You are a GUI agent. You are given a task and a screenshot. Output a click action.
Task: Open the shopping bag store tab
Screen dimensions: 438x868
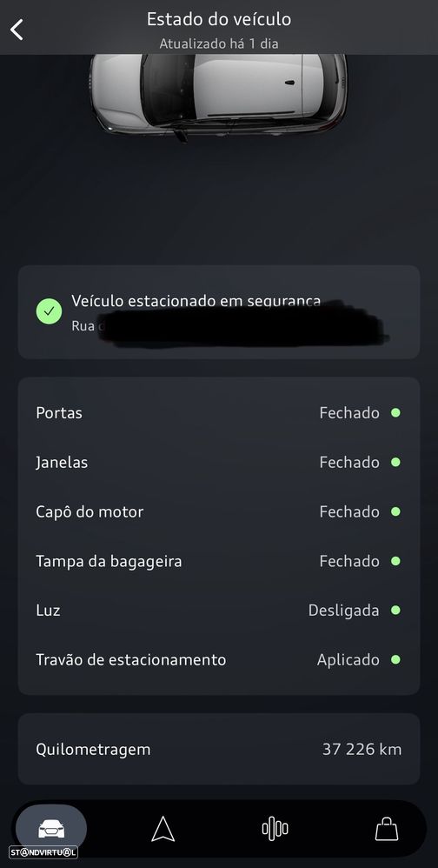tap(387, 829)
